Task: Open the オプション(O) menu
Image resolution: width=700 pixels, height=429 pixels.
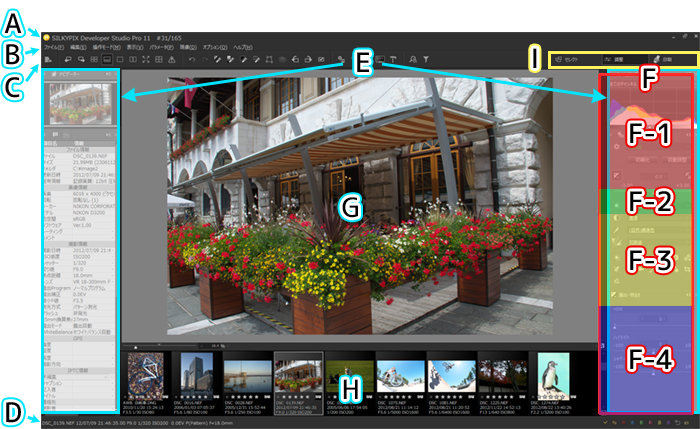Action: pos(215,47)
